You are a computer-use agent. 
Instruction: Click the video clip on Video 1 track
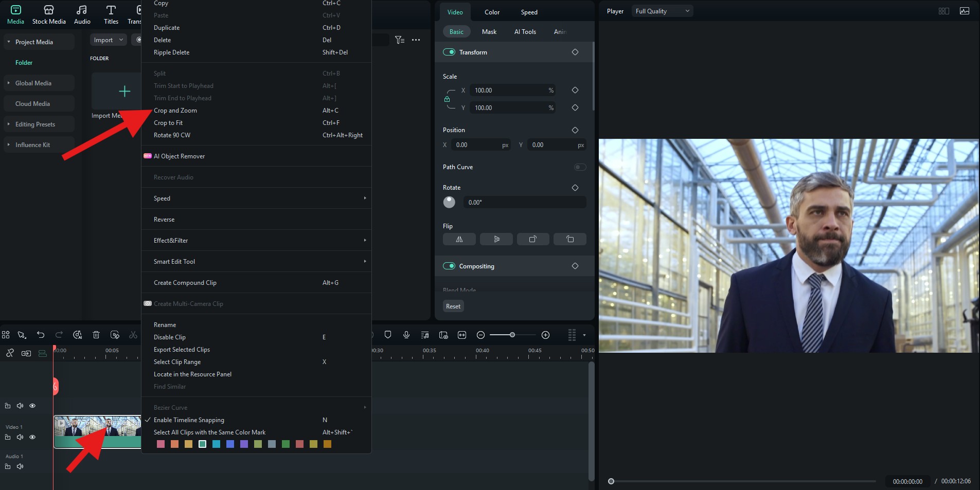coord(97,432)
